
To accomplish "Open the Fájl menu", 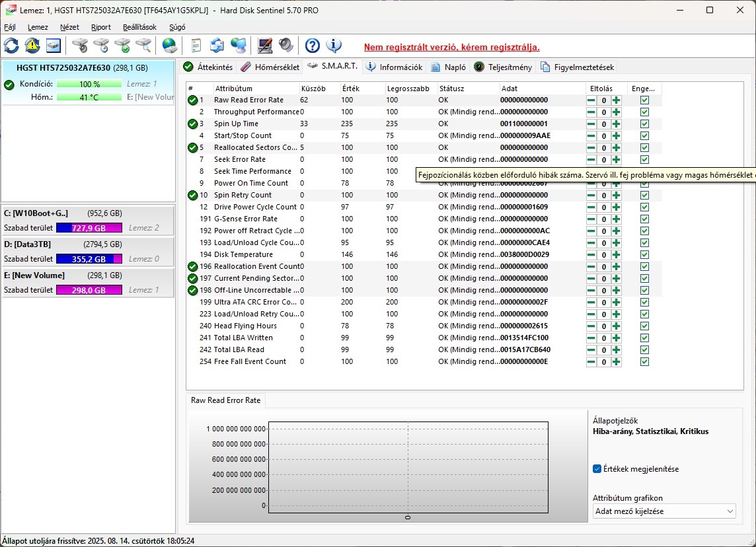I will tap(10, 27).
